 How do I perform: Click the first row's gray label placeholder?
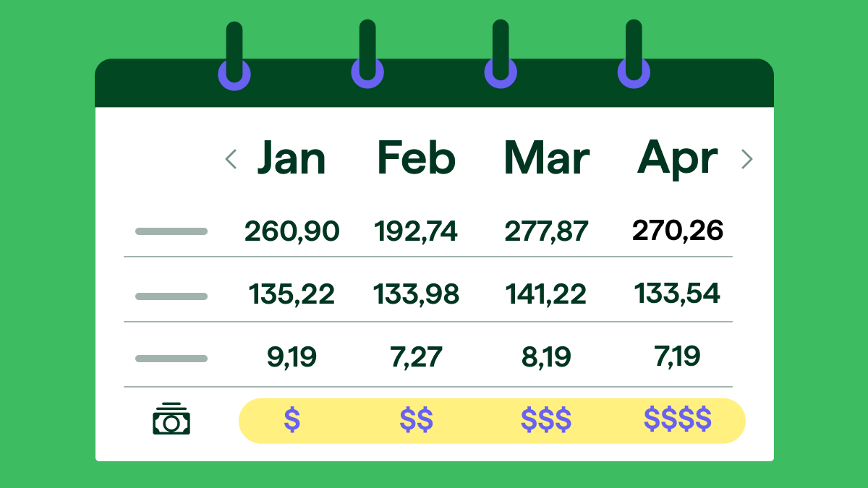click(171, 231)
